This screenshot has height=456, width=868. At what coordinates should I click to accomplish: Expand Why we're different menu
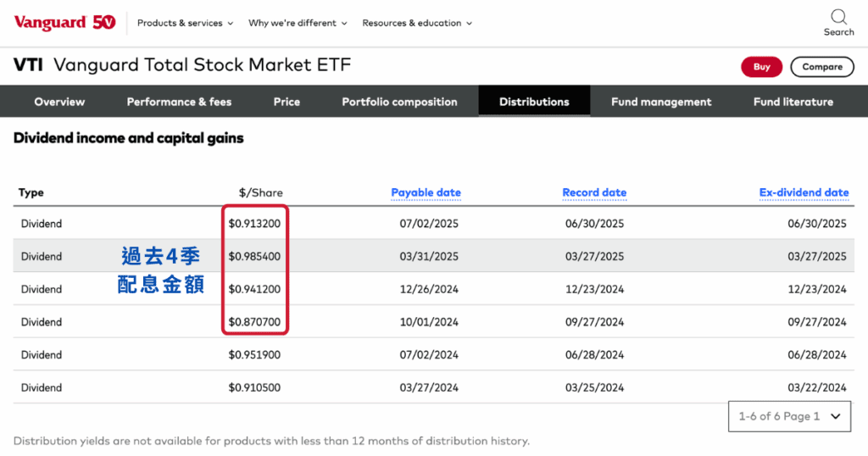(298, 23)
